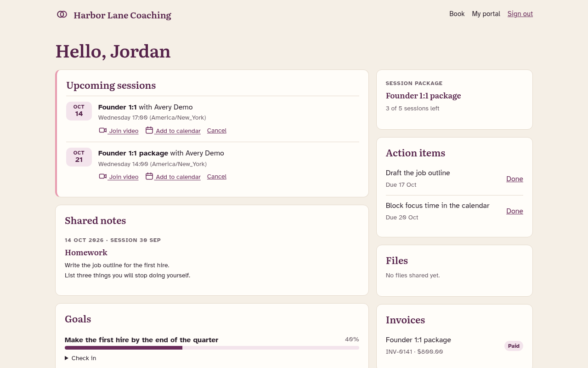Click 'Wednesday 14:00 (America/New_York)' text
This screenshot has height=368, width=588.
153,164
